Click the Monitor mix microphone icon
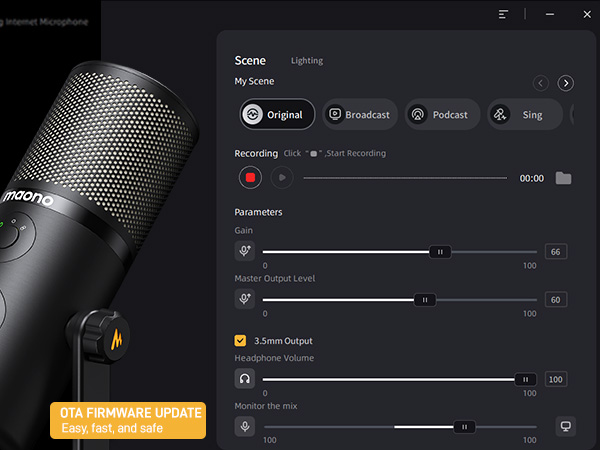The width and height of the screenshot is (600, 450). 245,426
